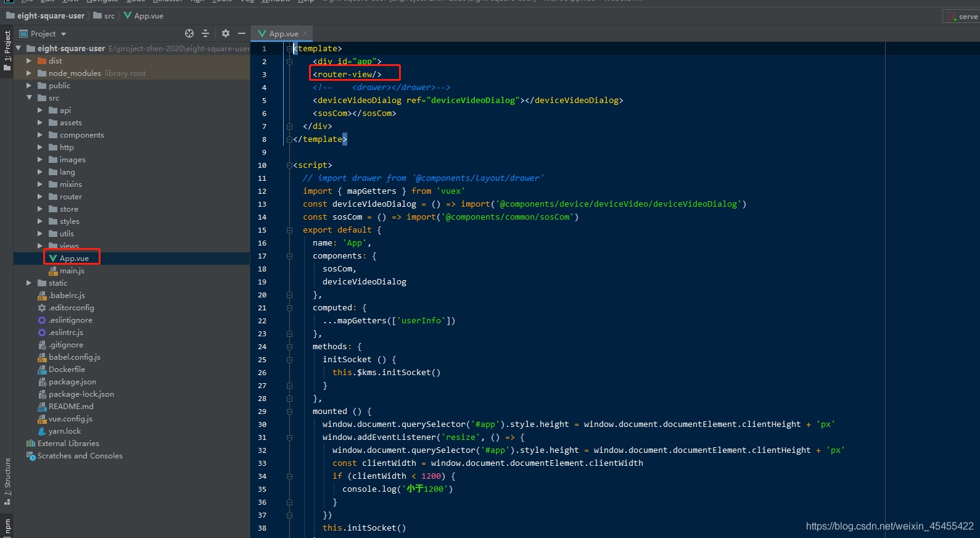Click App.vue breadcrumb in navigation bar
980x538 pixels.
[x=144, y=15]
